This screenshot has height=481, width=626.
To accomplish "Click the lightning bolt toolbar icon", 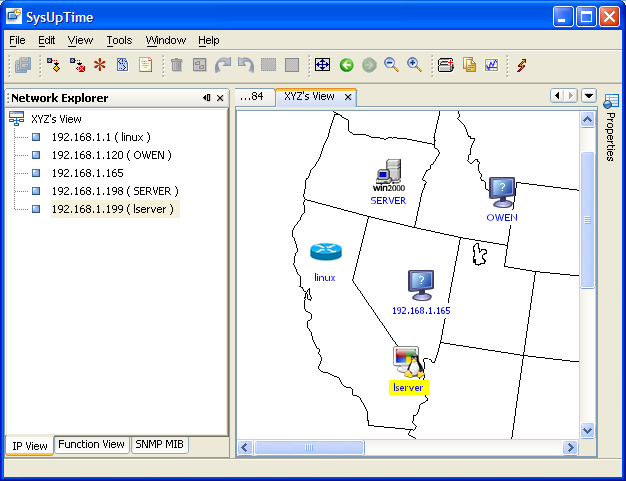I will pos(521,65).
